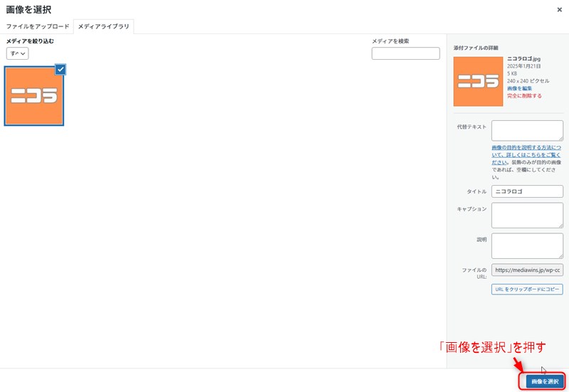Screen dimensions: 569x392
Task: Focus the メディアを検索 search box
Action: pos(405,53)
